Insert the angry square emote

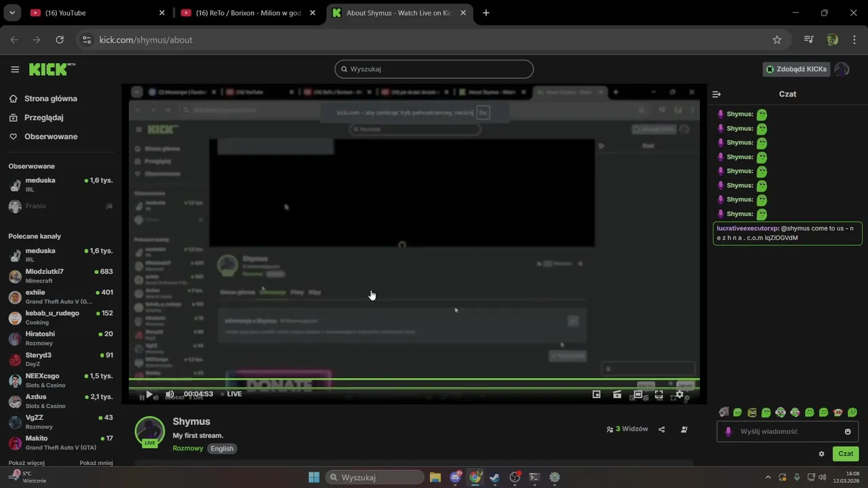(x=752, y=412)
